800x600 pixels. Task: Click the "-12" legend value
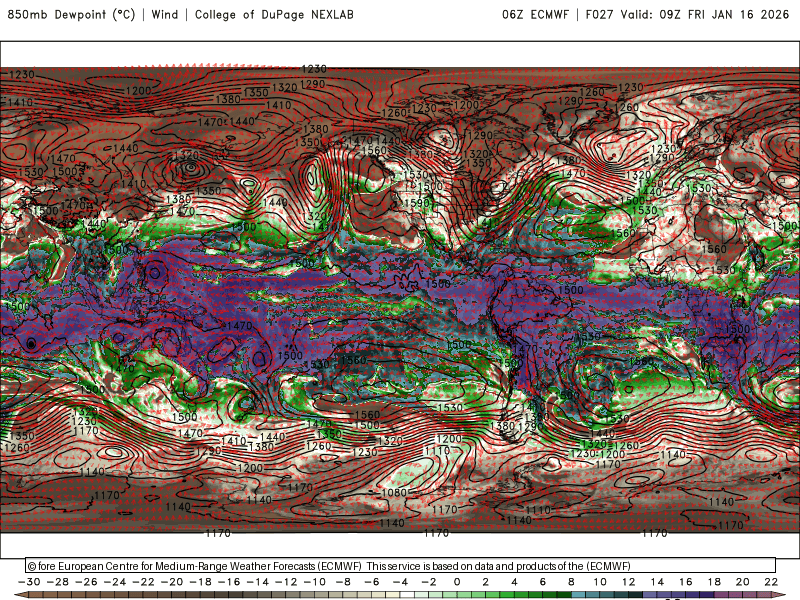coord(286,582)
